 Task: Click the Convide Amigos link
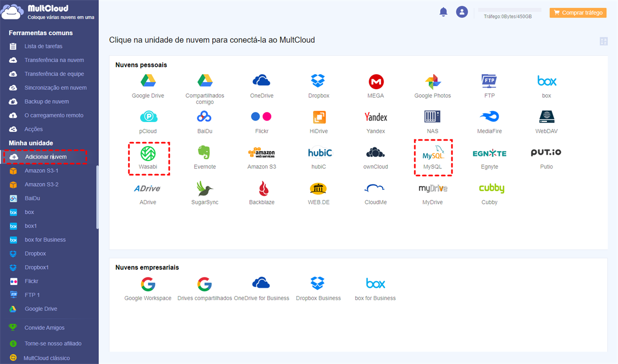[44, 327]
